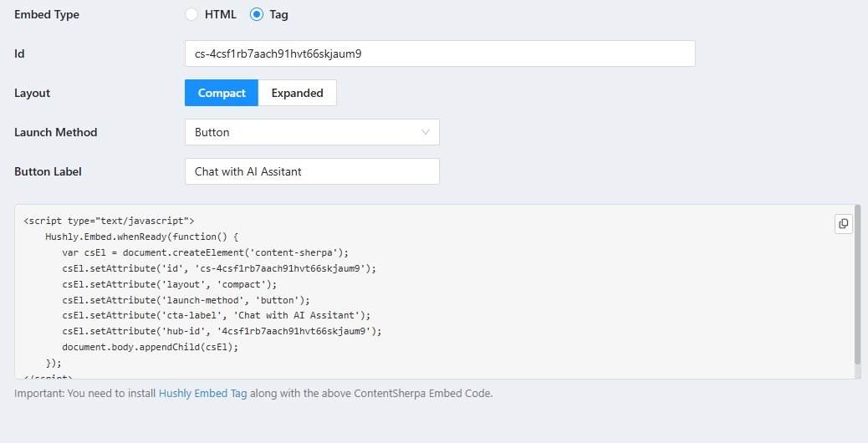
Task: Click the Launch Method label
Action: point(56,132)
